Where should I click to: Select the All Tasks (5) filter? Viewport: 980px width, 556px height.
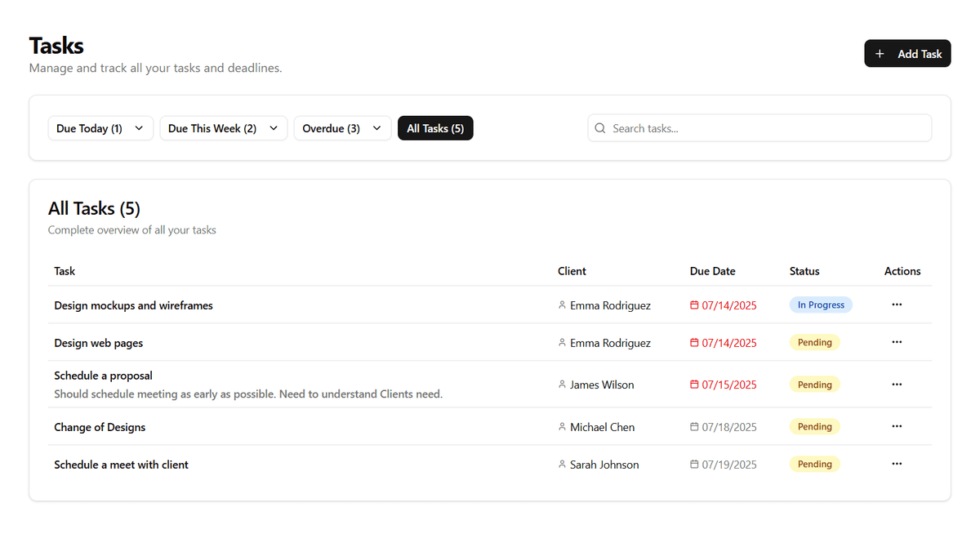[x=435, y=128]
